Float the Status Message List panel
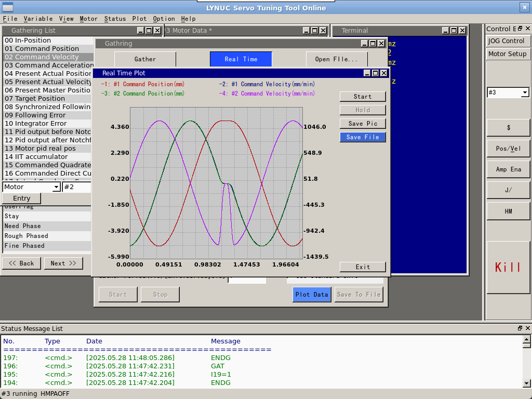Viewport: 532px width, 399px height. [x=520, y=328]
